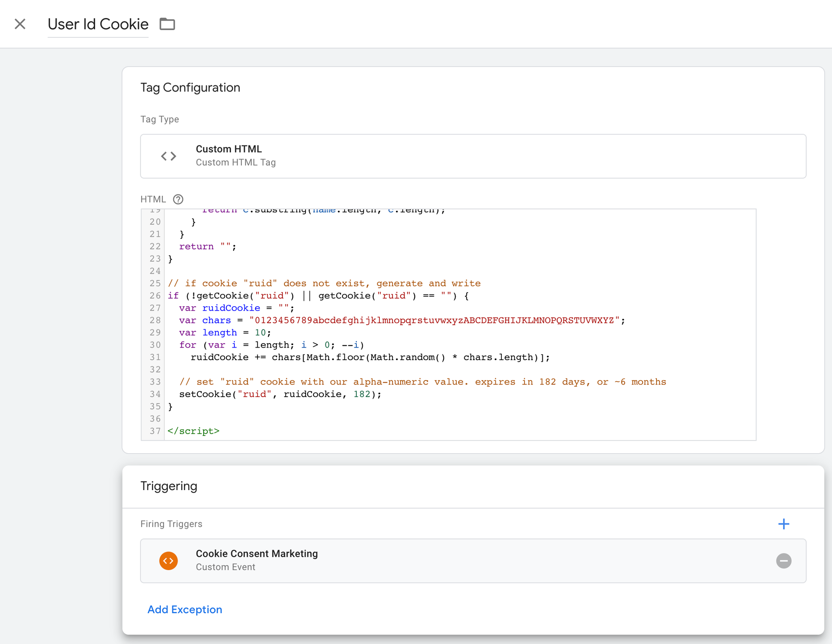Viewport: 832px width, 644px height.
Task: Click the comment on line 25
Action: (324, 283)
